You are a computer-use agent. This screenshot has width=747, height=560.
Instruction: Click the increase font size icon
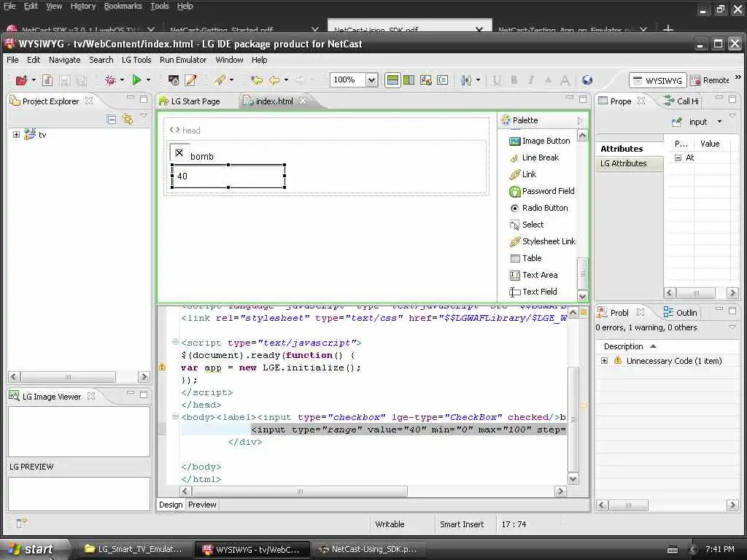point(565,80)
